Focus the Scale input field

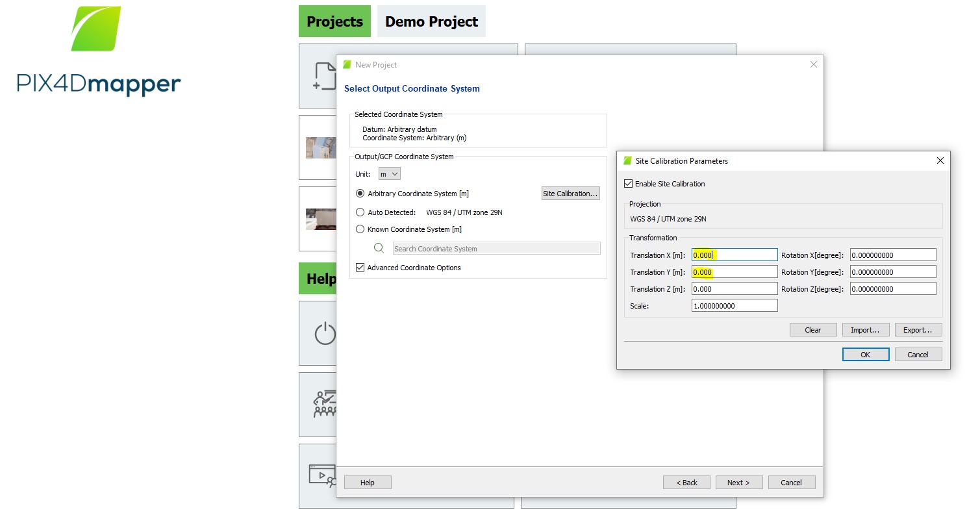(x=735, y=306)
